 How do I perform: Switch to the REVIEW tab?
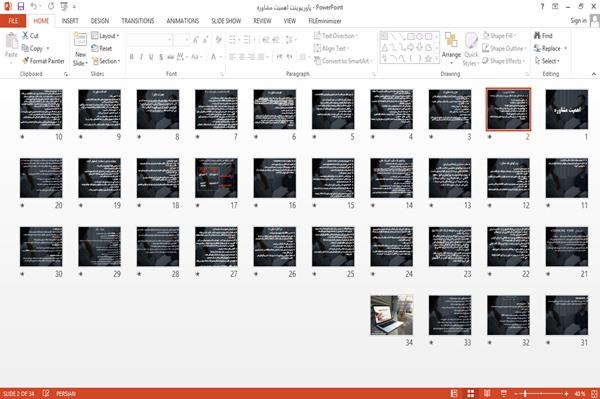(262, 21)
